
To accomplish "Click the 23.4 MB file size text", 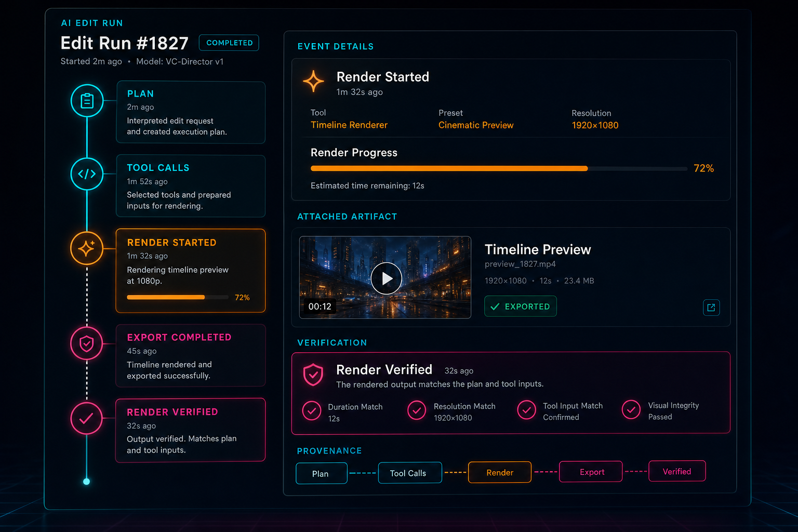I will (579, 281).
